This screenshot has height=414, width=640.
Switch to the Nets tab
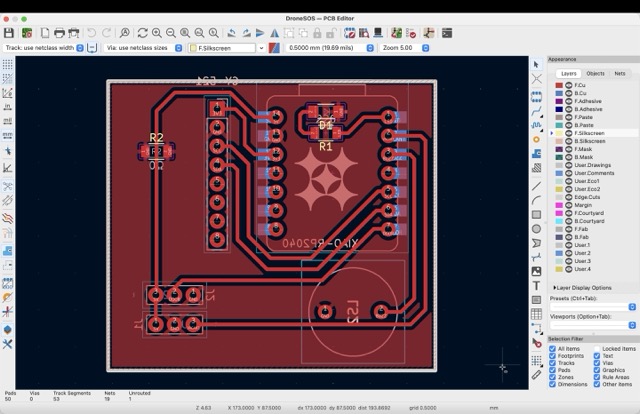[x=620, y=73]
